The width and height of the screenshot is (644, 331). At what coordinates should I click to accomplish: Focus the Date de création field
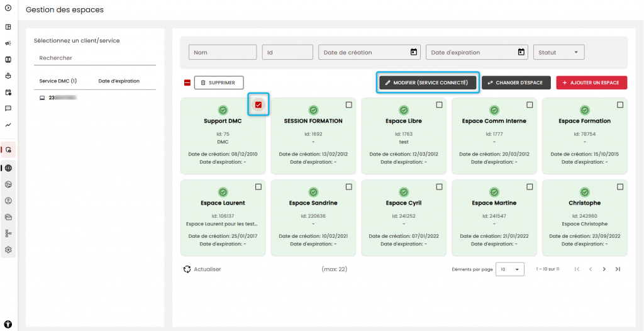tap(369, 52)
